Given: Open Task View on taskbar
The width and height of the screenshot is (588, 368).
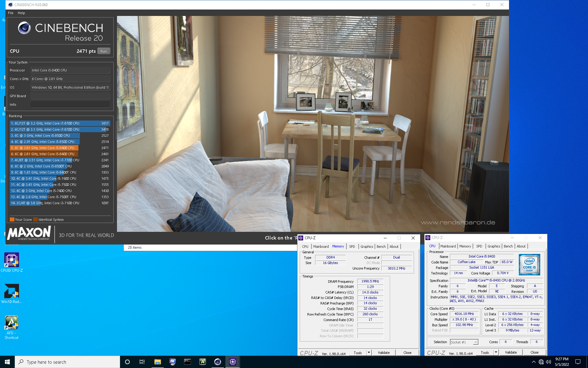Looking at the screenshot, I should click(142, 362).
